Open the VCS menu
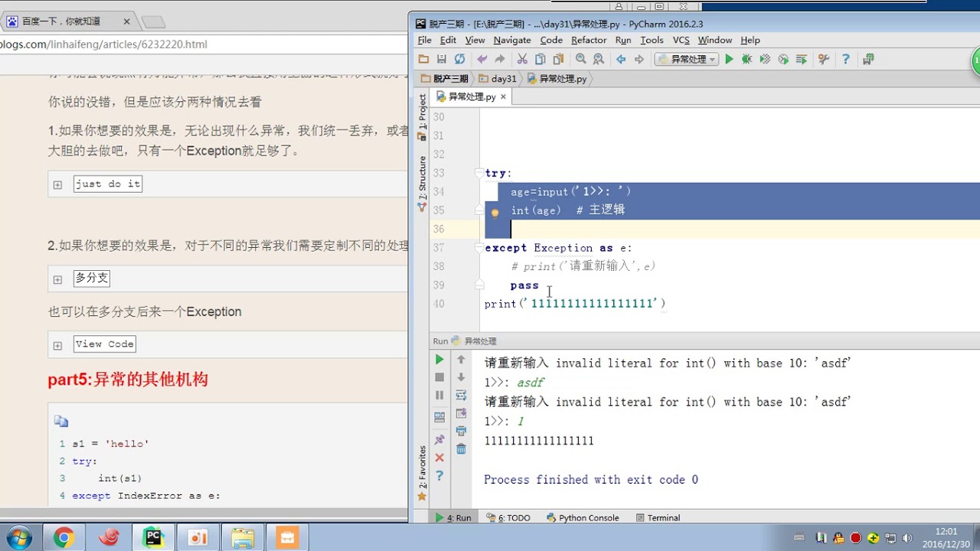The height and width of the screenshot is (551, 980). pyautogui.click(x=681, y=40)
